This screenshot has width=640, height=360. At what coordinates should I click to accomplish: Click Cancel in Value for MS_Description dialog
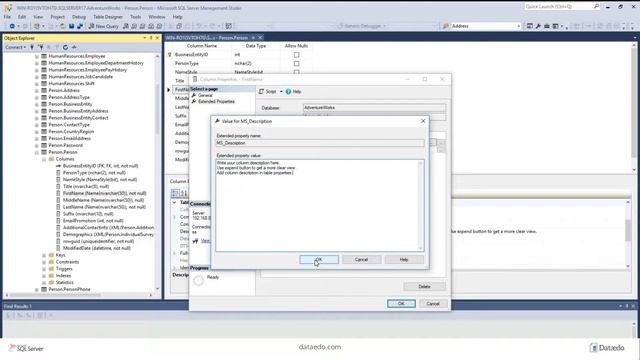(362, 260)
